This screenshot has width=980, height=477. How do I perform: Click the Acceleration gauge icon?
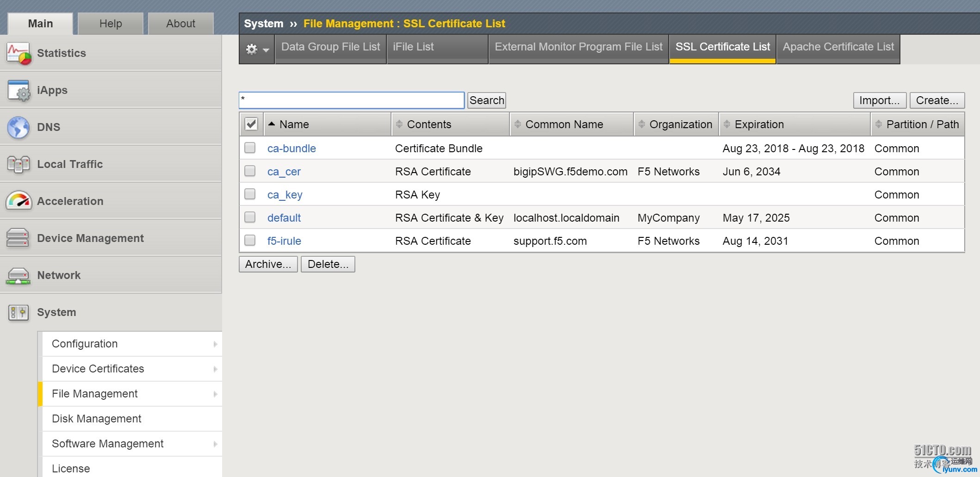(x=19, y=201)
